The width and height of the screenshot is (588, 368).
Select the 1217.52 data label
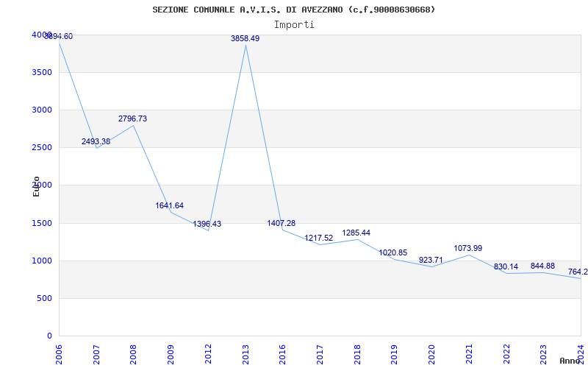pos(319,238)
